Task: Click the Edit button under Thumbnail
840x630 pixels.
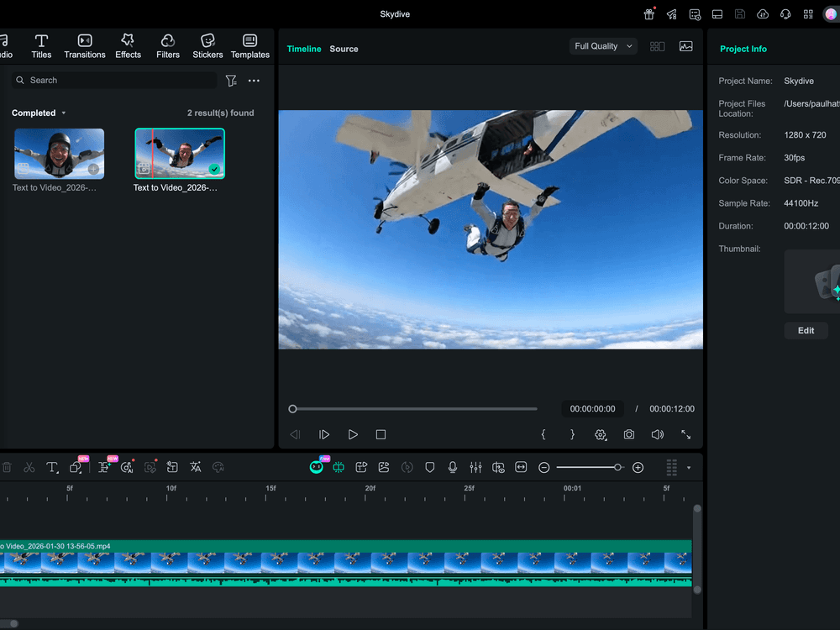Action: (x=806, y=330)
